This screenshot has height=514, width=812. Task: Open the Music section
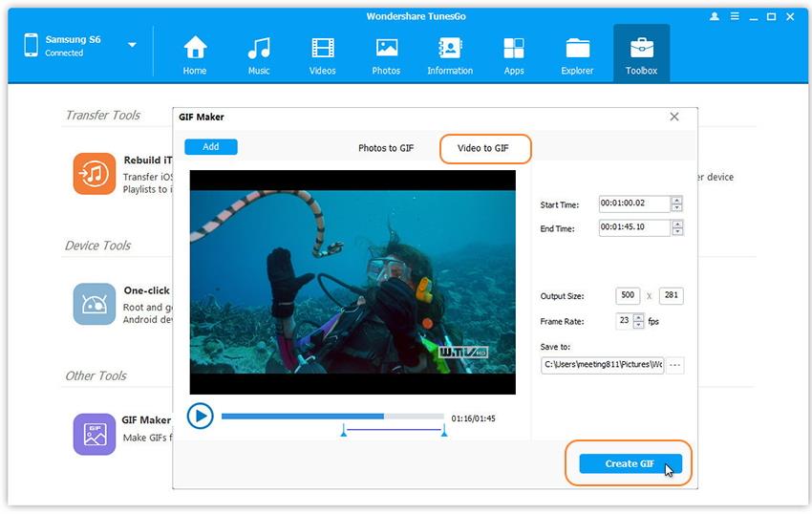(x=258, y=54)
